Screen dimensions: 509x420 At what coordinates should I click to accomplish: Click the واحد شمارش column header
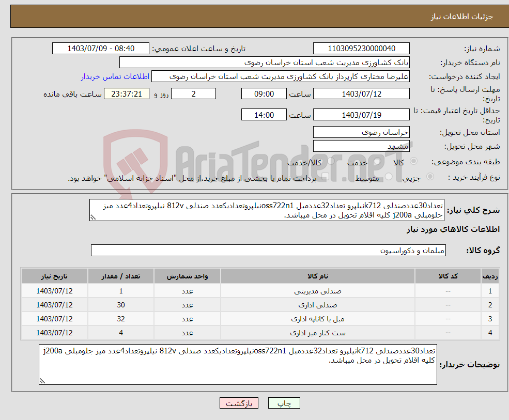point(187,276)
